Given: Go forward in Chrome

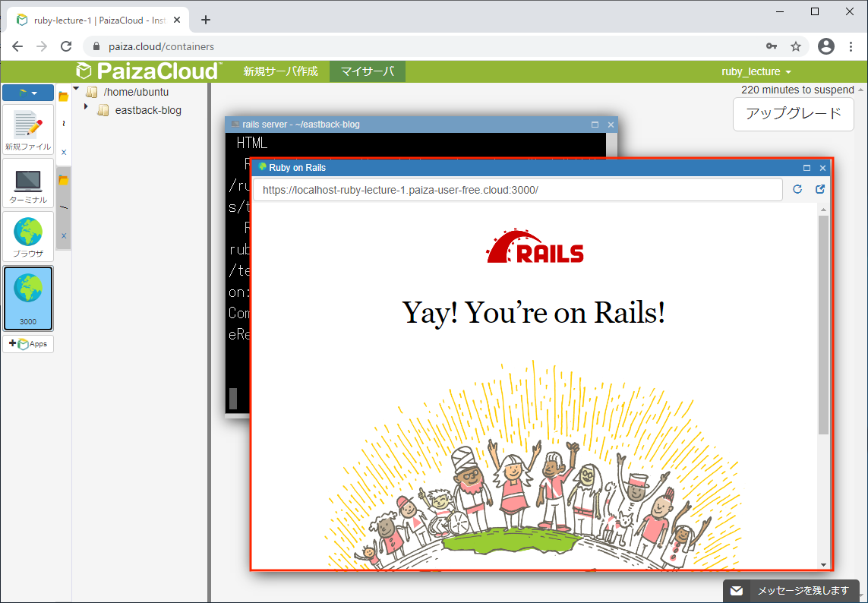Looking at the screenshot, I should coord(42,46).
